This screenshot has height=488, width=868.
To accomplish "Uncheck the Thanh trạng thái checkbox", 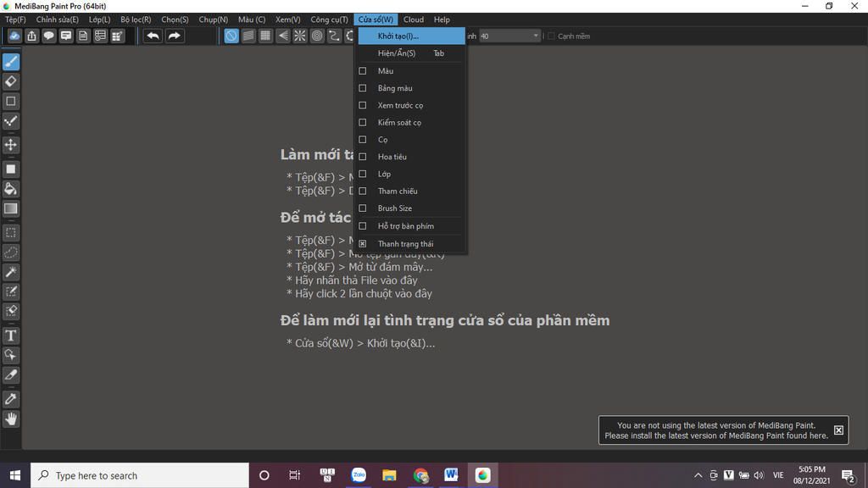I will 363,243.
